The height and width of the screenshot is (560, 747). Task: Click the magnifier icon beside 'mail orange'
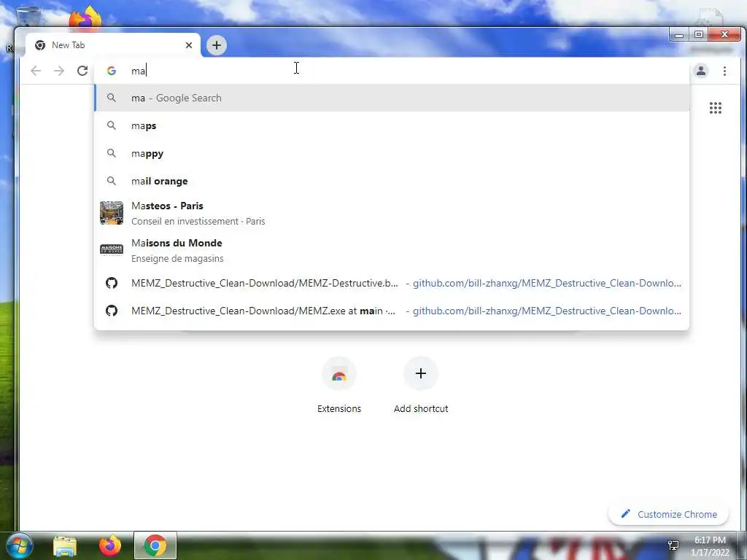pyautogui.click(x=112, y=181)
